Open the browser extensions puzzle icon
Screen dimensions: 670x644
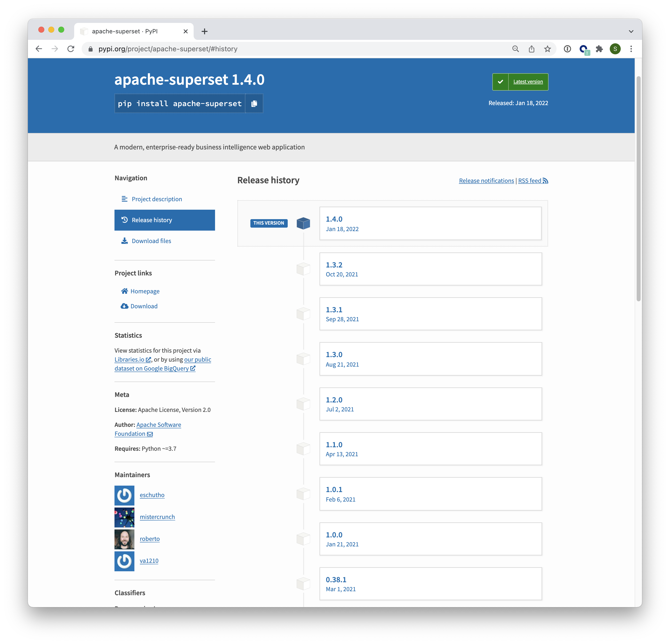click(x=599, y=49)
